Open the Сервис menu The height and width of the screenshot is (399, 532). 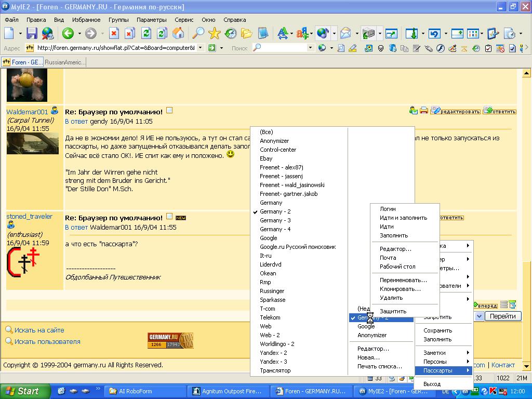pyautogui.click(x=184, y=20)
